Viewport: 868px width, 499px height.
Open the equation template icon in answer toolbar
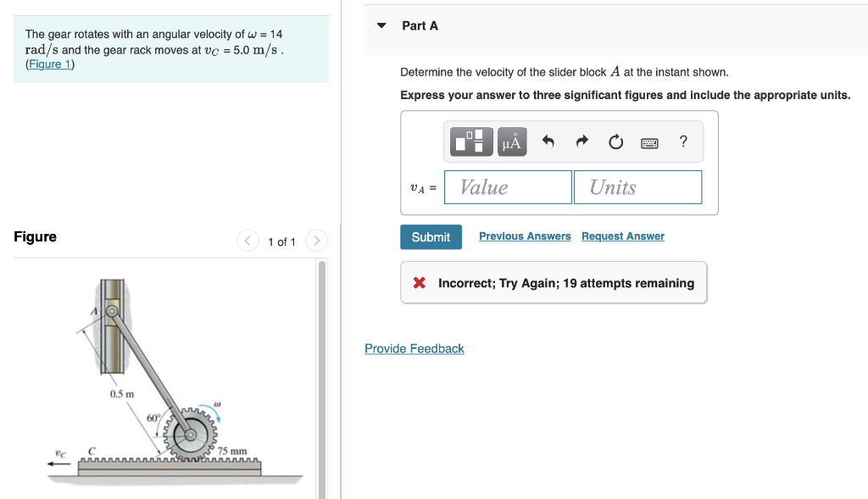pyautogui.click(x=471, y=141)
